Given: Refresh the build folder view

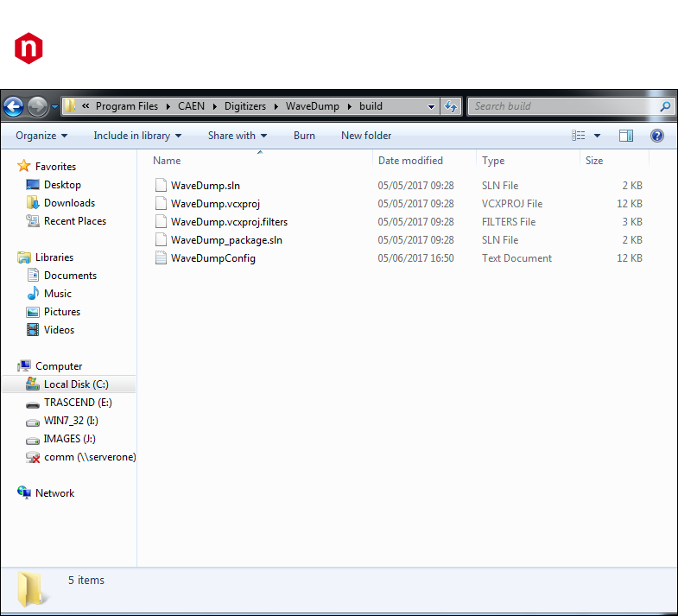Looking at the screenshot, I should (x=451, y=106).
